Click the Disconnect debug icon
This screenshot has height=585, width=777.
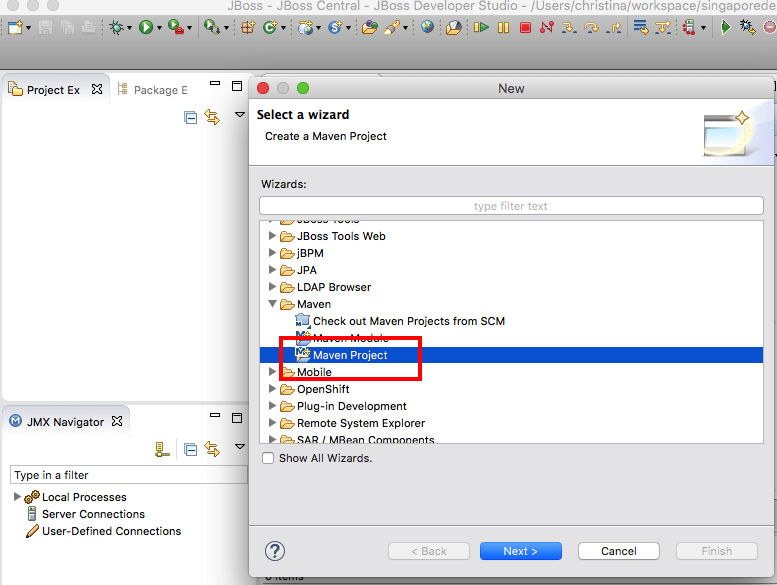[x=547, y=27]
